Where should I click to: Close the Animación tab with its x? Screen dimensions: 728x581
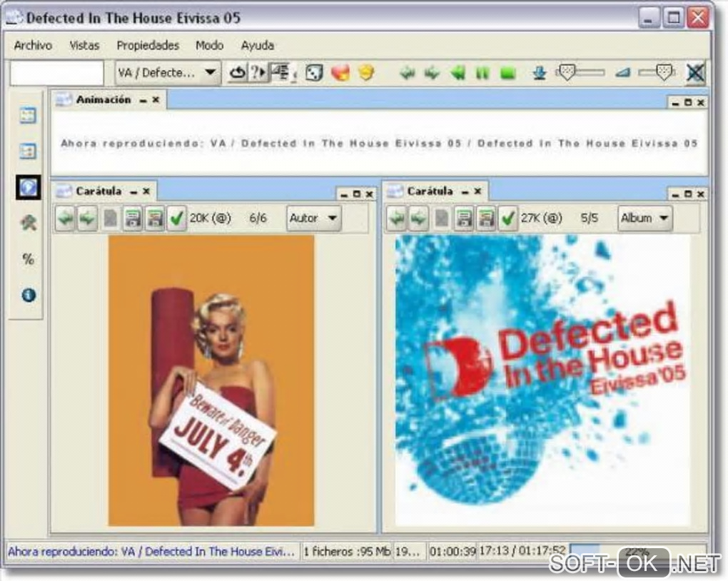(156, 100)
